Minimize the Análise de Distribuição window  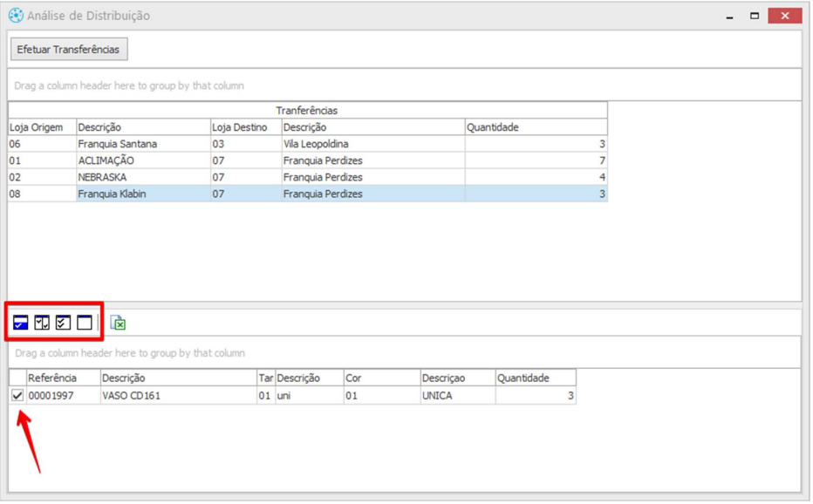[x=729, y=16]
